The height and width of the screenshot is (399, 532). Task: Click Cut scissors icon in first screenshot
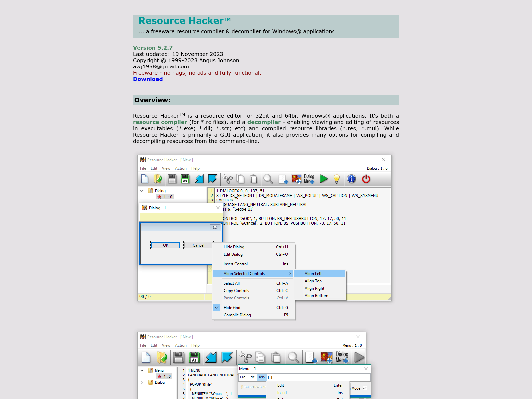coord(228,179)
